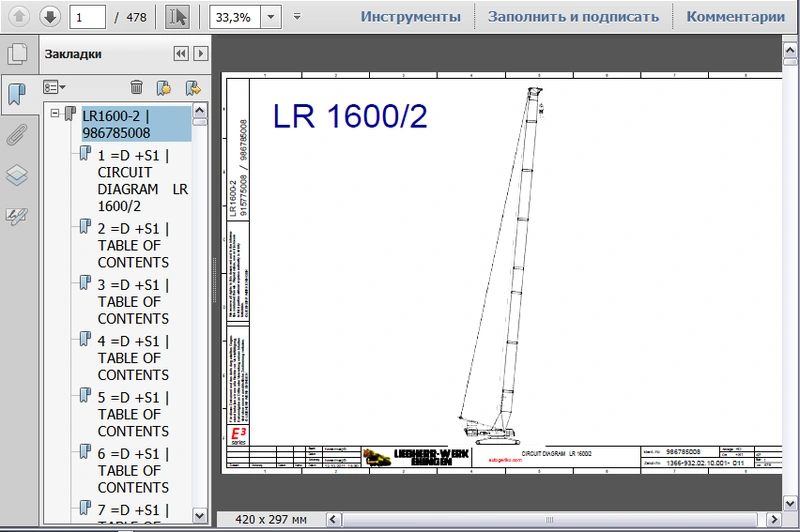Collapse the LR1600-2 bookmark tree node
The width and height of the screenshot is (800, 532).
click(x=55, y=115)
